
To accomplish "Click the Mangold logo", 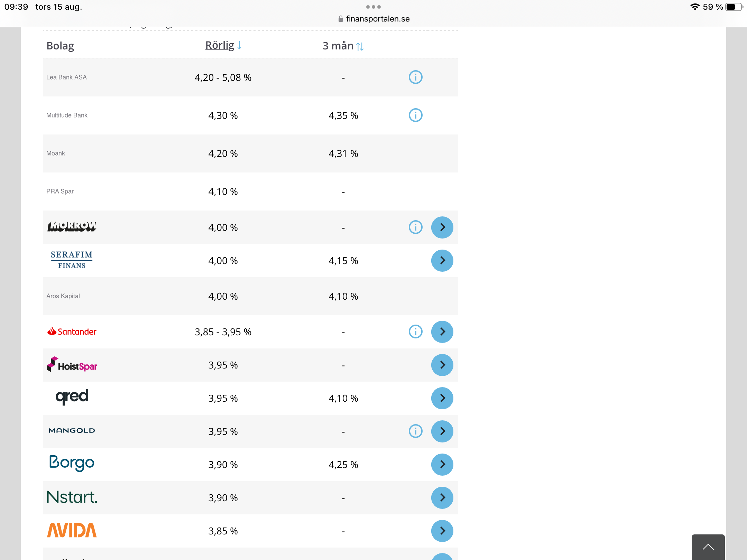I will tap(72, 431).
